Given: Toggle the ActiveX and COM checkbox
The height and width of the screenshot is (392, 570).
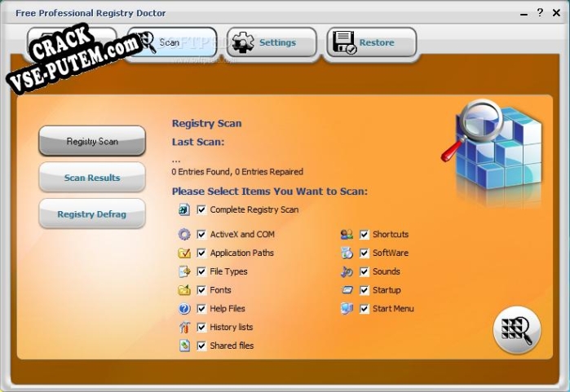Looking at the screenshot, I should tap(201, 235).
